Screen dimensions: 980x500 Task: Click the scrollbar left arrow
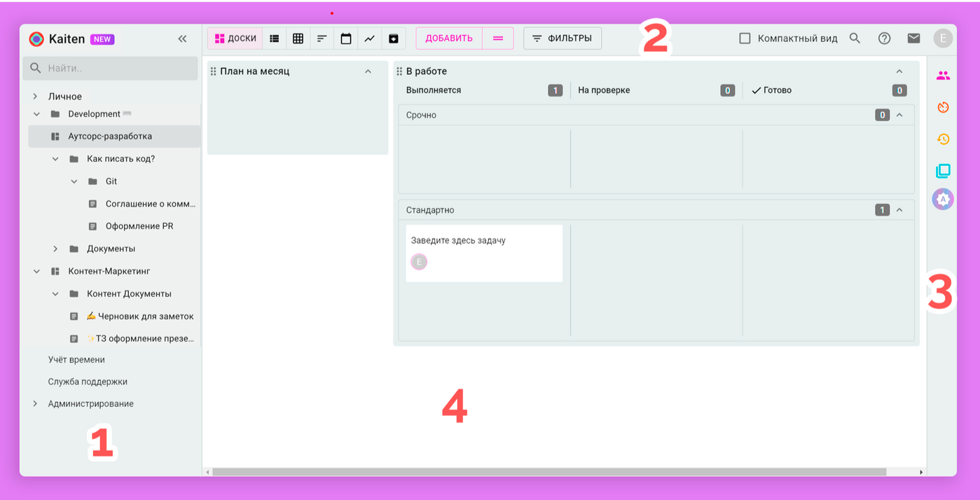point(207,472)
